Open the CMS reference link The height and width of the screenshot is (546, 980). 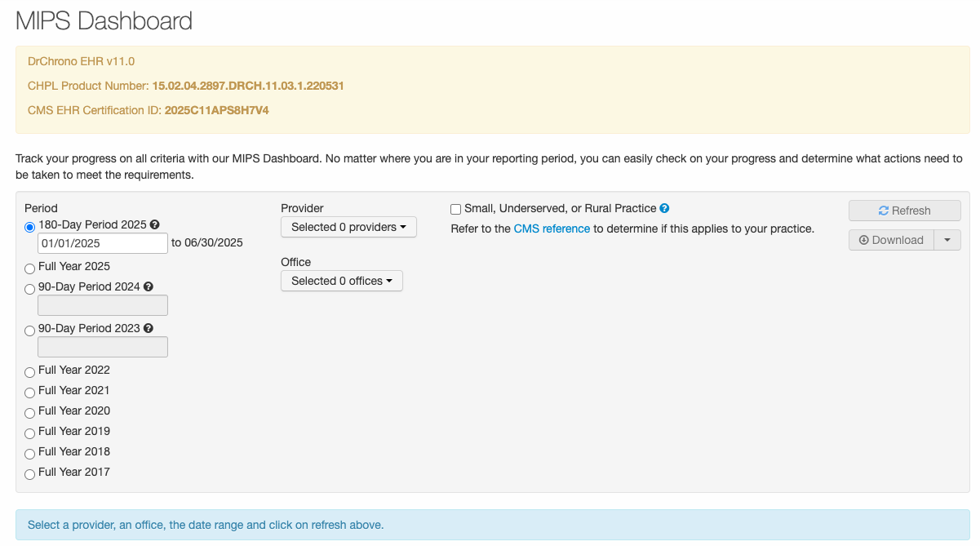[x=552, y=229]
